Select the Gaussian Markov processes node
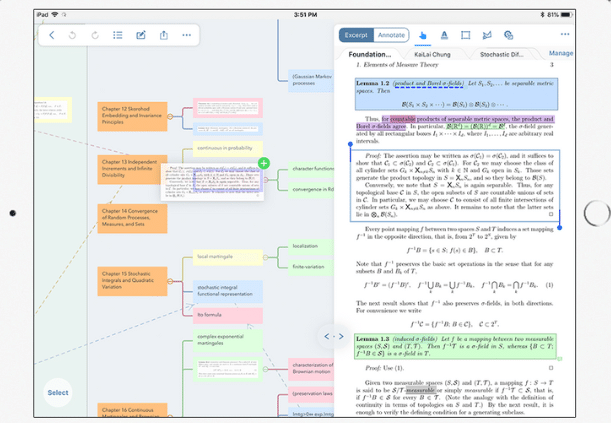Image resolution: width=611 pixels, height=423 pixels. click(x=311, y=81)
